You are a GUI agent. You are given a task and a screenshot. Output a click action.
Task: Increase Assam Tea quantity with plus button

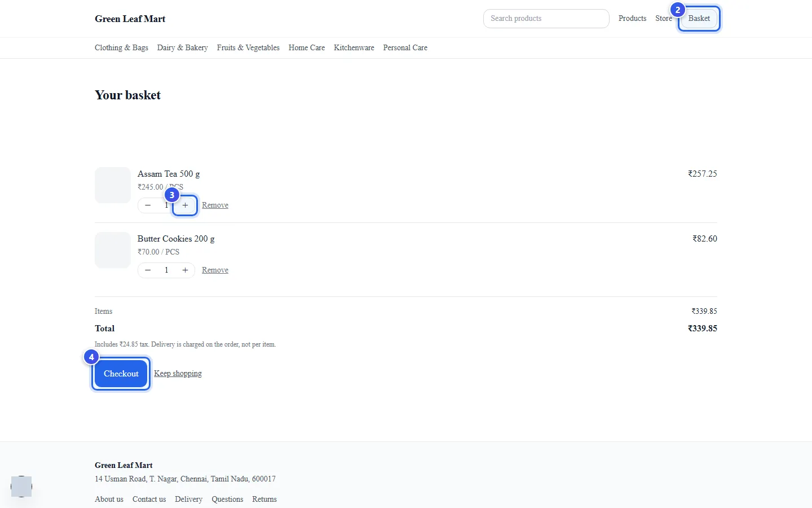click(185, 205)
